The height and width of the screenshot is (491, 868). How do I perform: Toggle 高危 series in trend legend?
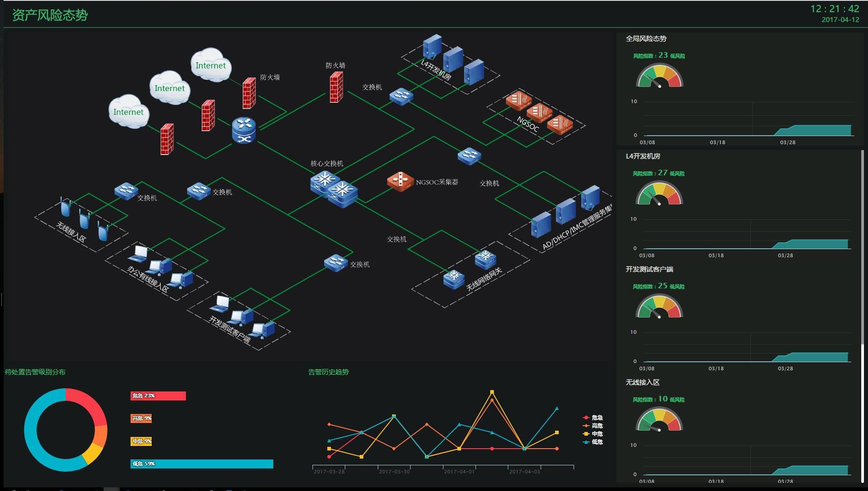[x=592, y=426]
